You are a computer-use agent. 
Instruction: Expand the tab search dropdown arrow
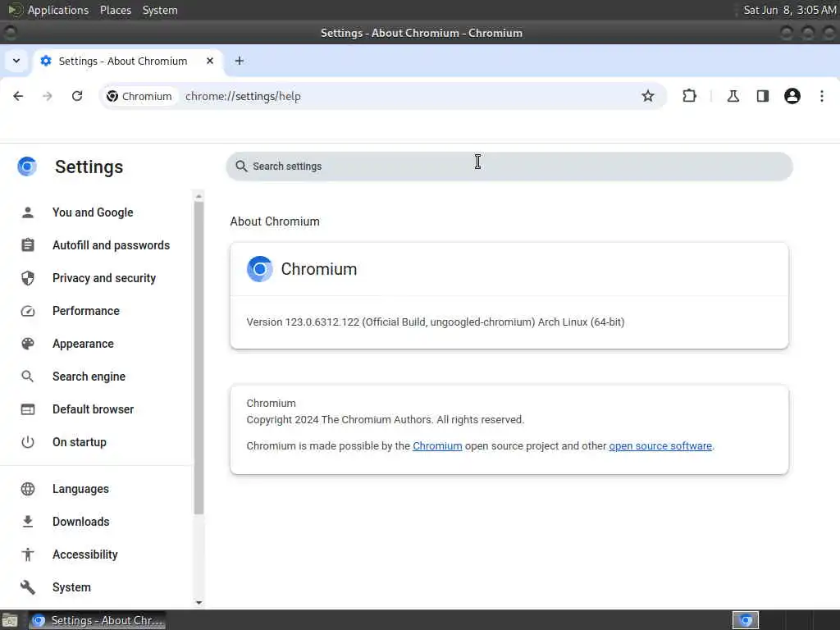[x=16, y=61]
